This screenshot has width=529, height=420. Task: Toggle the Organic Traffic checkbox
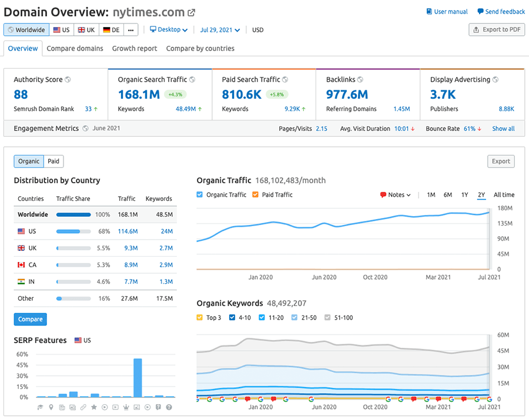[200, 194]
